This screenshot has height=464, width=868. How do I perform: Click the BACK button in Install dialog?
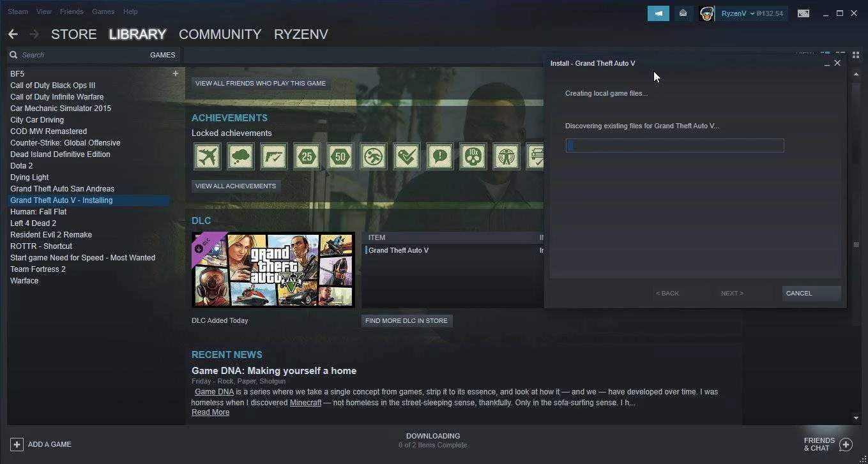(x=667, y=294)
